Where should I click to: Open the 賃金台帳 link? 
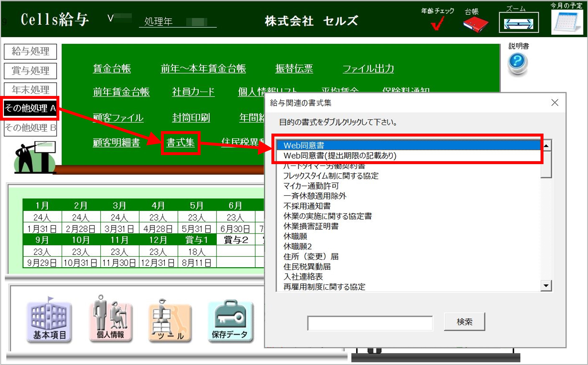pyautogui.click(x=112, y=69)
